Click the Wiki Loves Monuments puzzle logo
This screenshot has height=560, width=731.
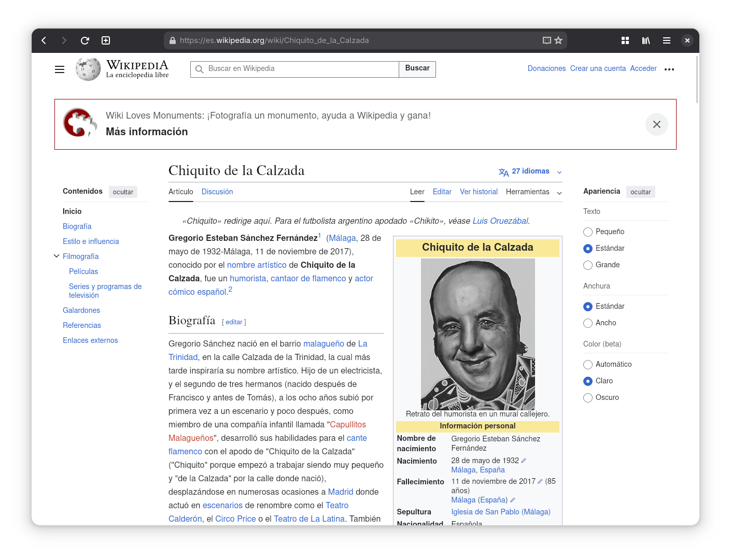click(x=80, y=123)
